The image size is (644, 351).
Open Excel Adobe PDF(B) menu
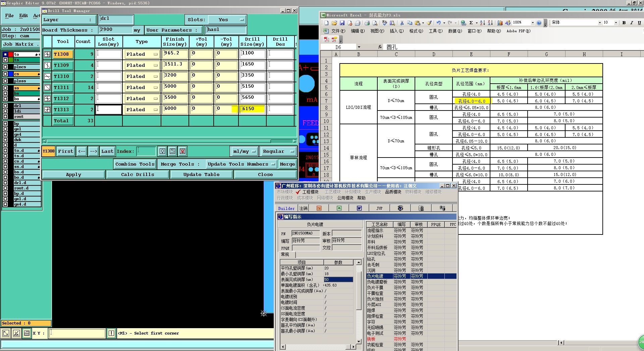(x=519, y=31)
